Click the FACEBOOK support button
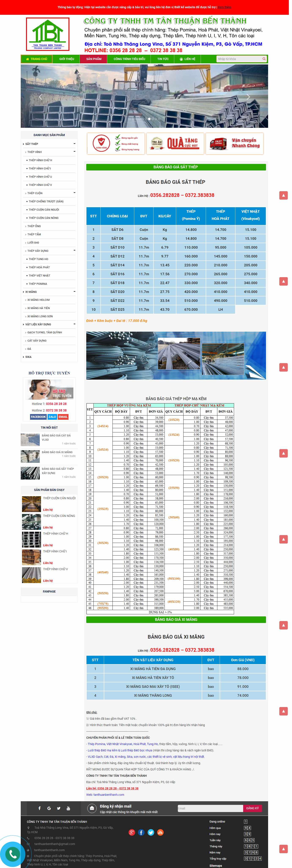The image size is (292, 868). click(38, 417)
